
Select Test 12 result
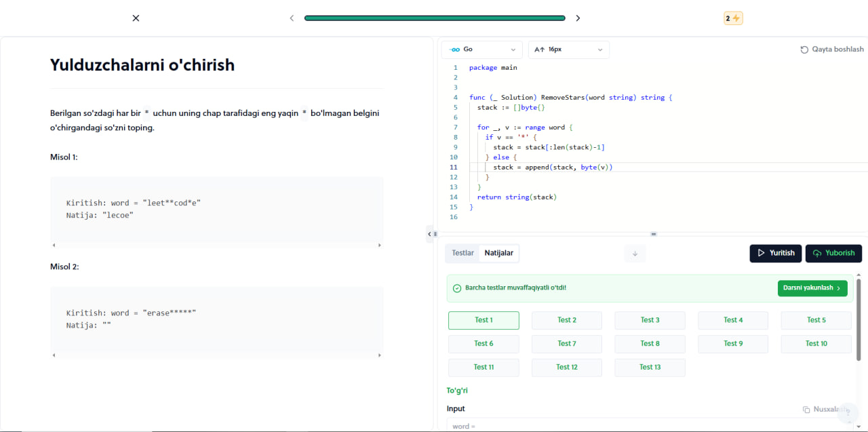tap(567, 368)
